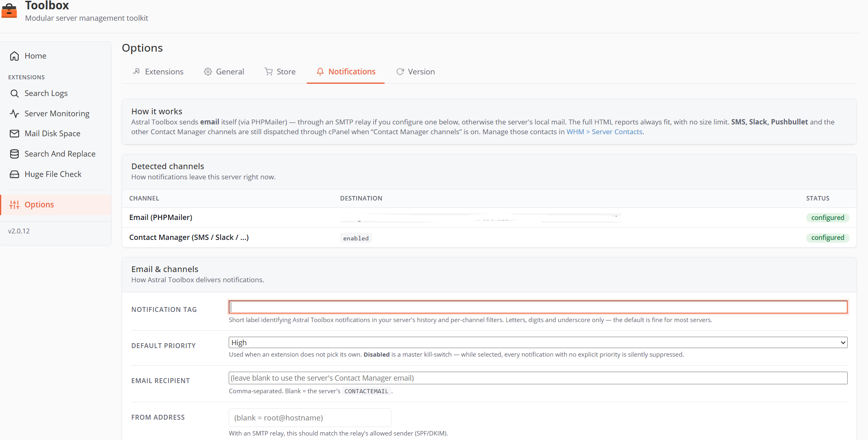Click the Extensions tab puzzle icon
Viewport: 868px width, 440px height.
pos(137,72)
